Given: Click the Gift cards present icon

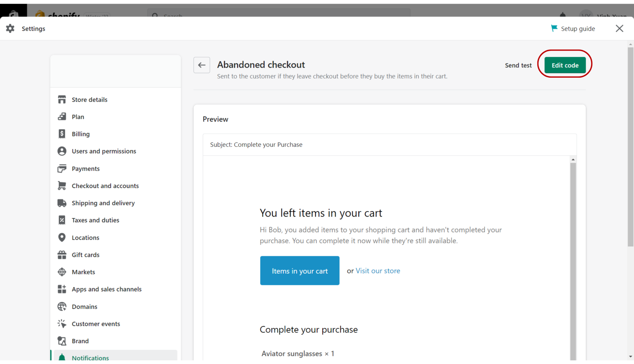Looking at the screenshot, I should pyautogui.click(x=62, y=255).
